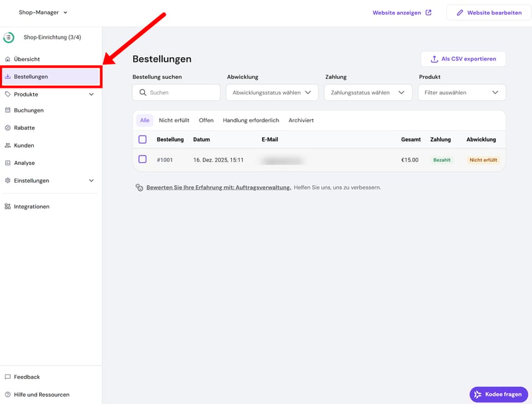Image resolution: width=532 pixels, height=404 pixels.
Task: Click the Übersicht home icon in sidebar
Action: tap(8, 59)
